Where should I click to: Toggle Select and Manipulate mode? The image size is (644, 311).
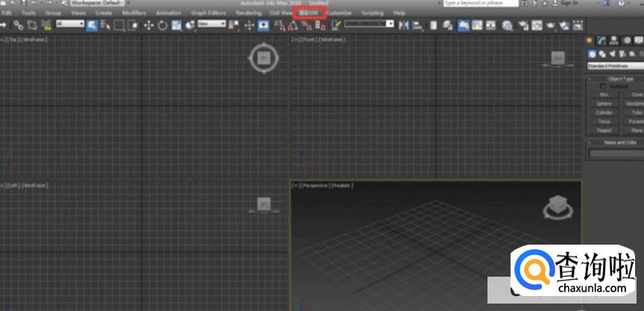click(249, 25)
